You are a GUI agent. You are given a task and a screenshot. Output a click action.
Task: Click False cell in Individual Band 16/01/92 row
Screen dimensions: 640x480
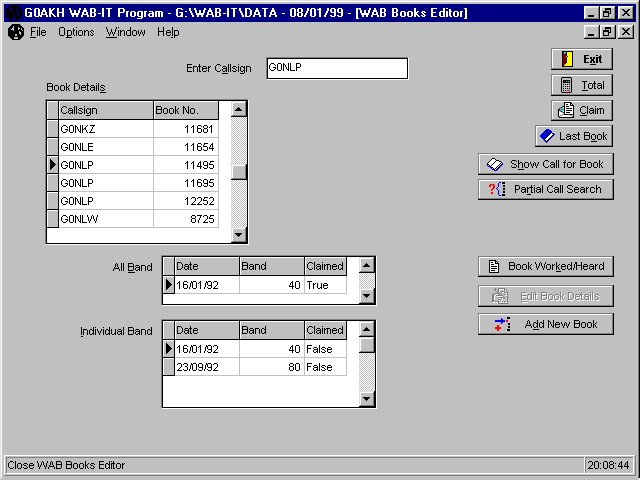tap(325, 349)
